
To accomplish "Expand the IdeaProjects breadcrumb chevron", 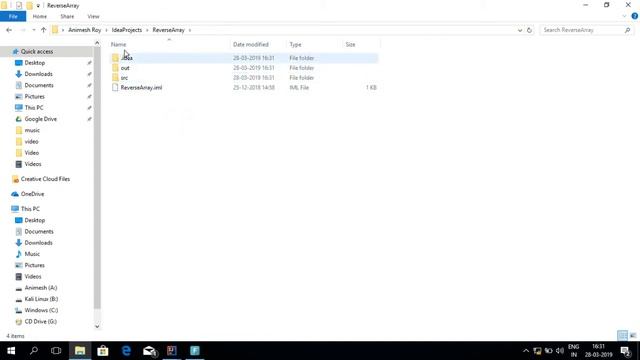I will point(147,30).
